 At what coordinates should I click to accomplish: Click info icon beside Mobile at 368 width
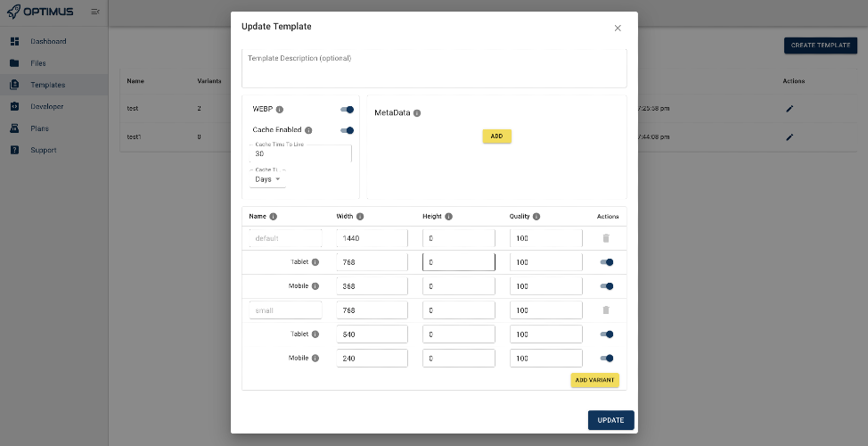pos(315,286)
